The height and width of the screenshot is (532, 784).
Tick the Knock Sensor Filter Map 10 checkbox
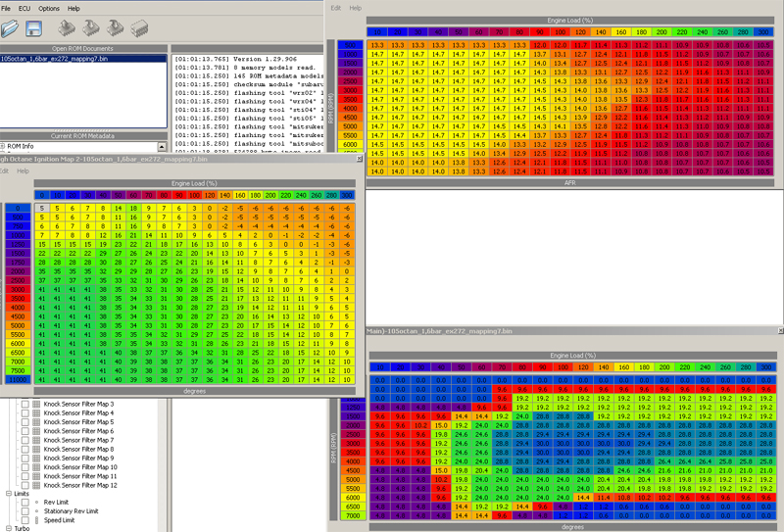coord(25,467)
